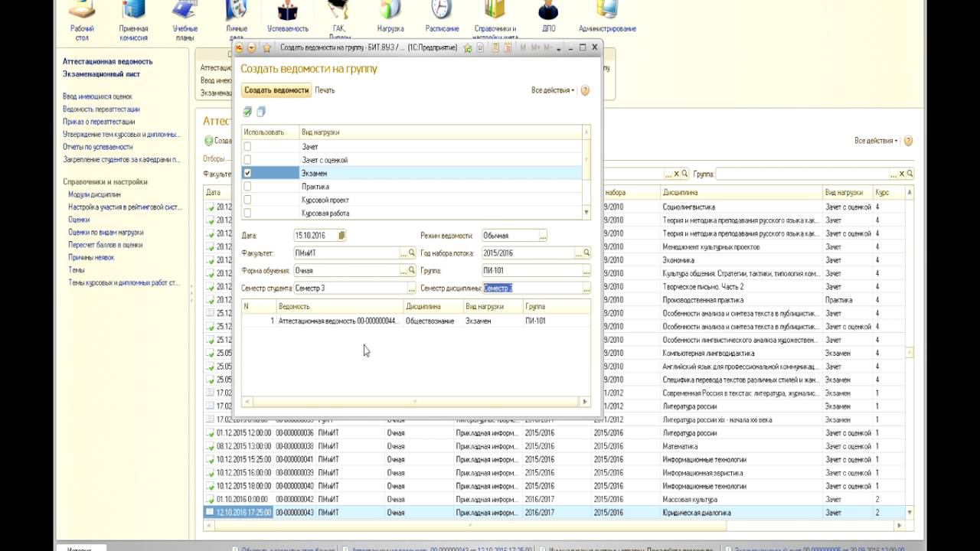
Task: Tick the Курсовой проект checkbox
Action: pos(247,200)
